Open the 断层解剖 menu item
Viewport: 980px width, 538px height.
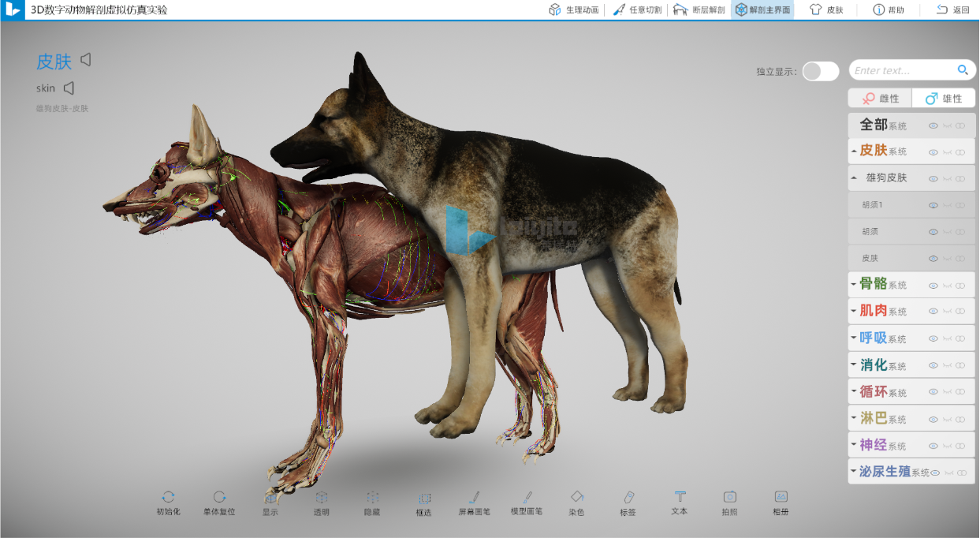pyautogui.click(x=699, y=10)
